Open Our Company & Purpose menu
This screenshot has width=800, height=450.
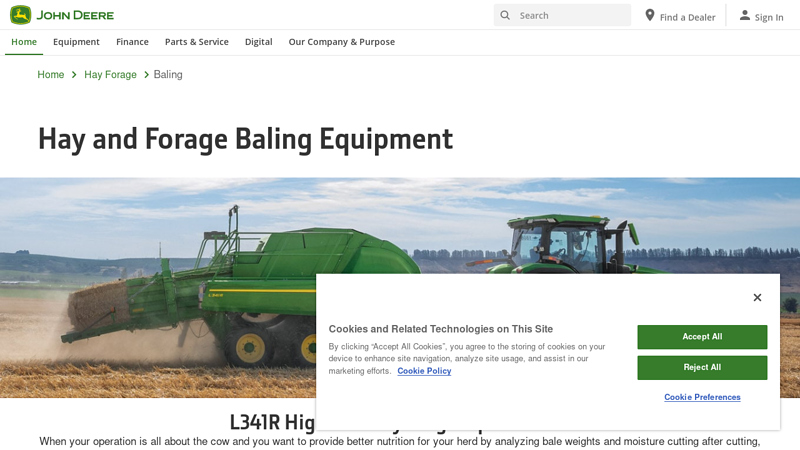tap(341, 42)
